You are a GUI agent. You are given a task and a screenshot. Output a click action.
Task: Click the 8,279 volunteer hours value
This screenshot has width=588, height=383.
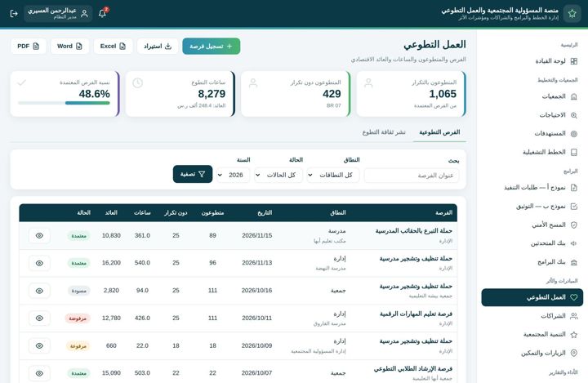point(212,94)
